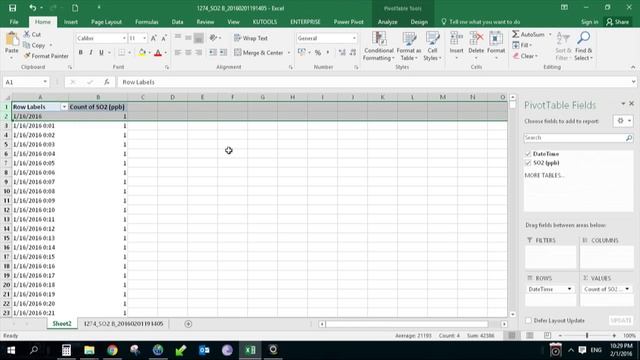640x360 pixels.
Task: Open Cell Styles gallery
Action: point(432,46)
